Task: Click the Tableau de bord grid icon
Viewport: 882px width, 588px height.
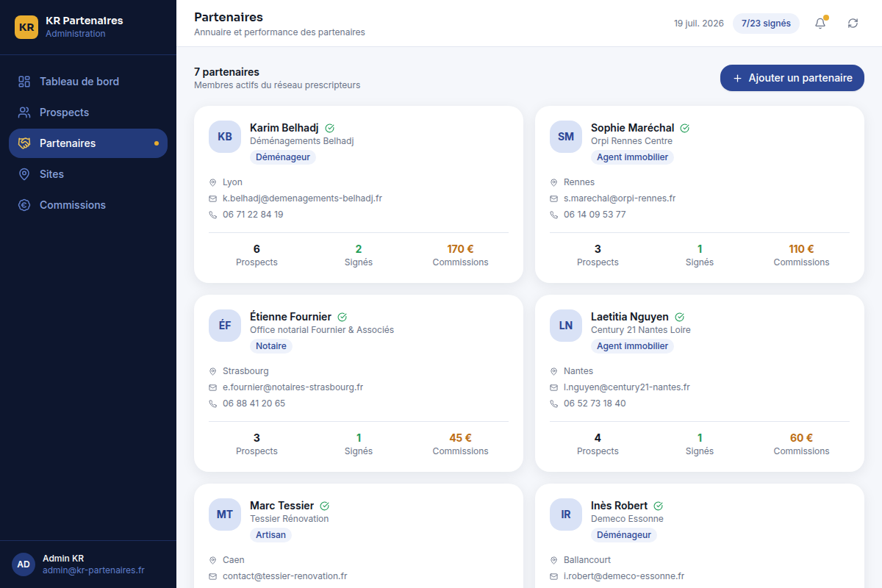Action: [24, 82]
